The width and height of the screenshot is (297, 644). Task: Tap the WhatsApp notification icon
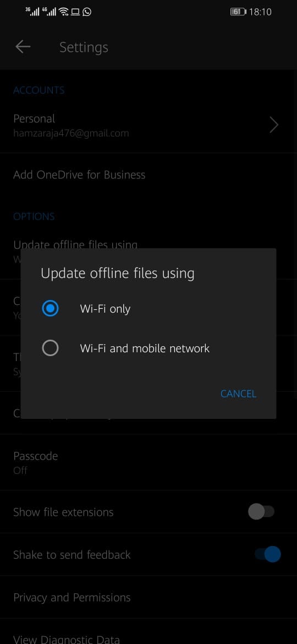tap(87, 12)
